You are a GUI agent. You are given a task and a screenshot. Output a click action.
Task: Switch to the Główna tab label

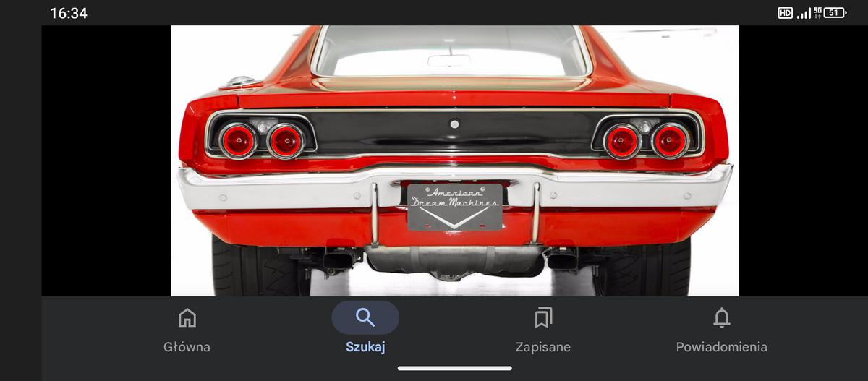tap(187, 347)
